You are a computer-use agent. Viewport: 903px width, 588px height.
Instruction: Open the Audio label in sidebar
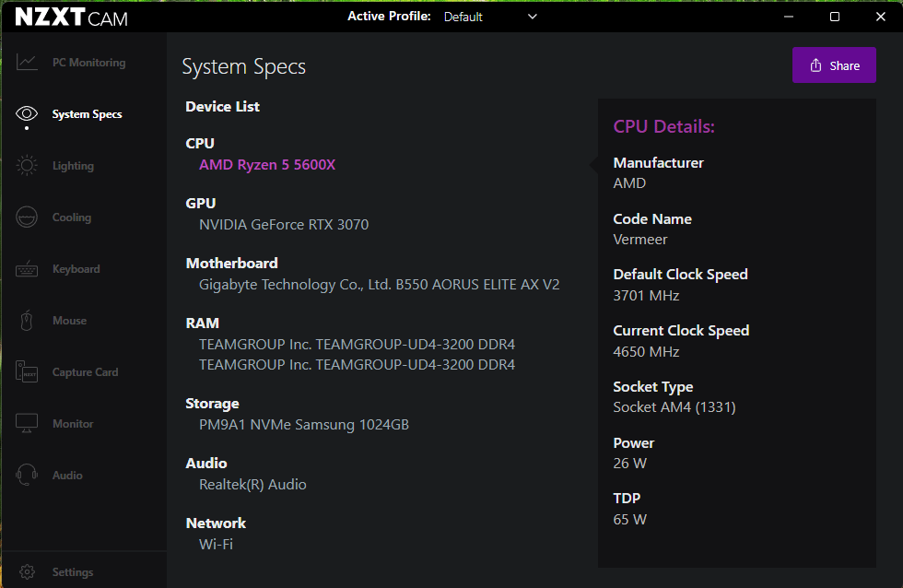point(67,476)
